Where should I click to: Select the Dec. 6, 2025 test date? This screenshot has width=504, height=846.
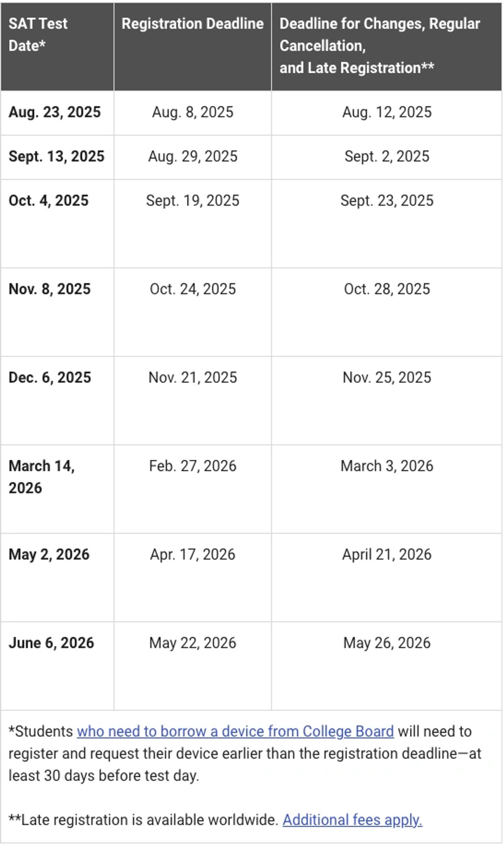pyautogui.click(x=50, y=378)
